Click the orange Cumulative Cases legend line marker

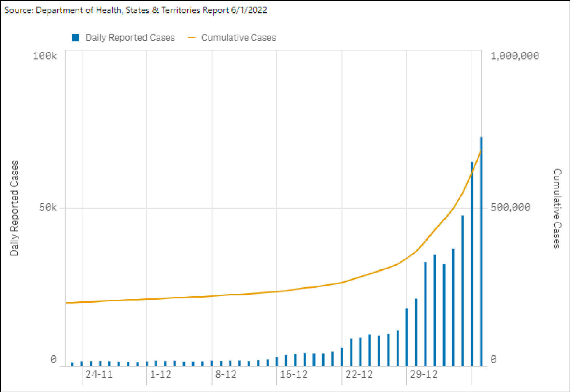(x=191, y=37)
